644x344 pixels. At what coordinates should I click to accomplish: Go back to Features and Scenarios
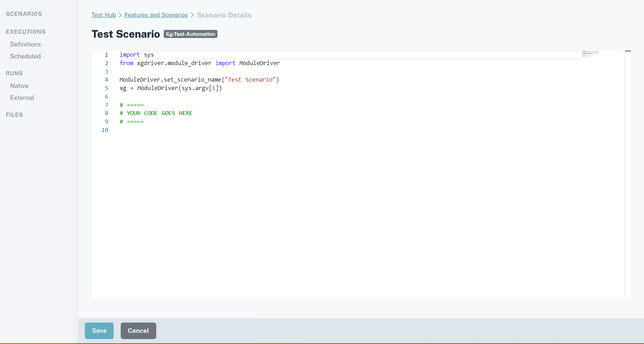[x=156, y=15]
